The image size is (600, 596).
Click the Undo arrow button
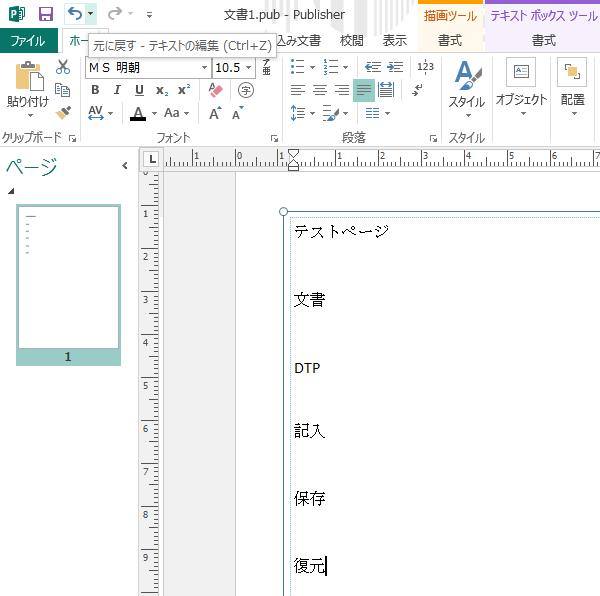(75, 14)
